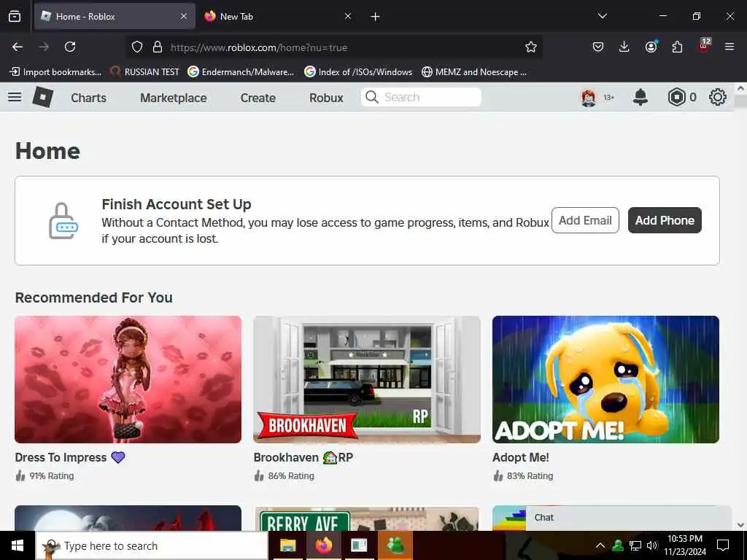Open the Import bookmarks bookmark
The image size is (747, 560).
pyautogui.click(x=55, y=72)
